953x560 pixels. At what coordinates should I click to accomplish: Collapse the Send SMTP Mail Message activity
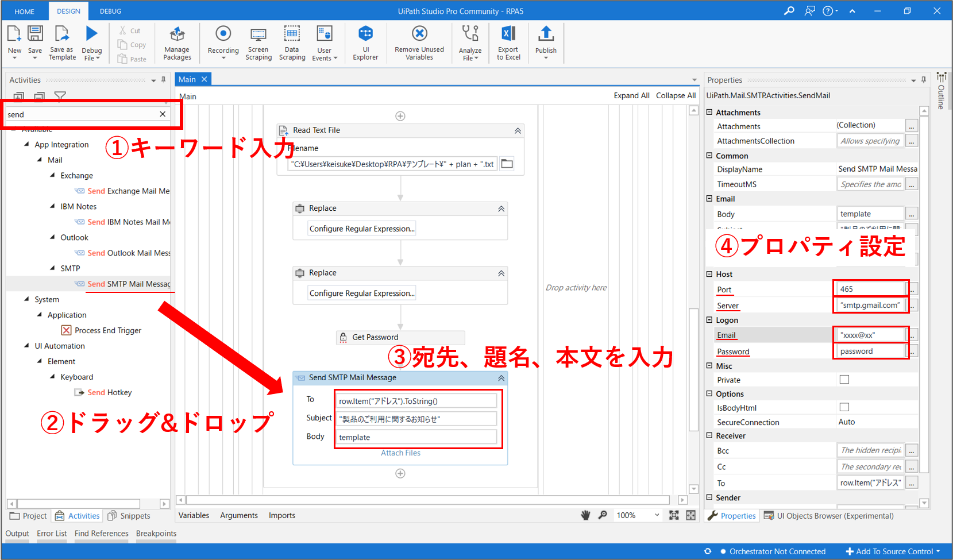[x=501, y=378]
